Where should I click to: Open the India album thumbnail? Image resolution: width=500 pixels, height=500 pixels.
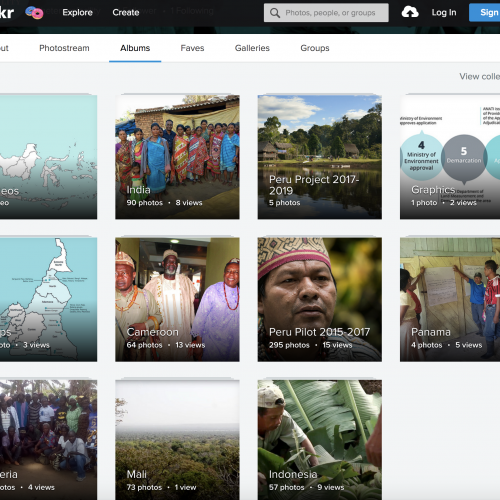(177, 157)
